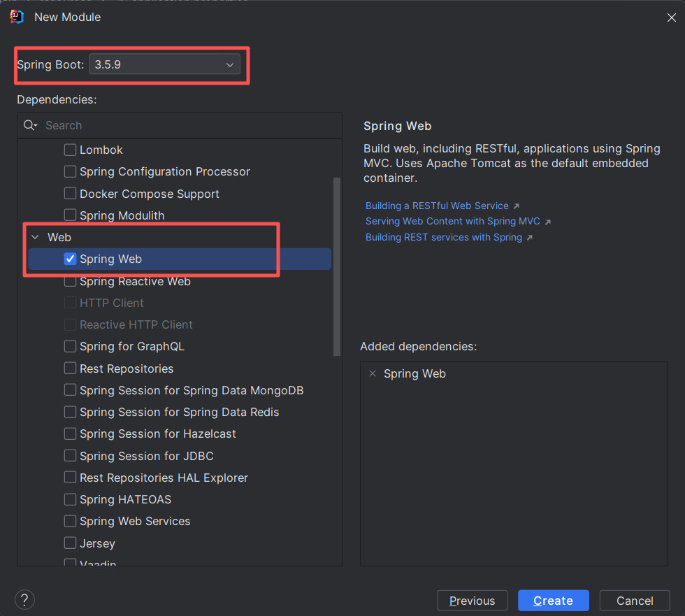
Task: Open Building REST services with Spring link
Action: (x=444, y=237)
